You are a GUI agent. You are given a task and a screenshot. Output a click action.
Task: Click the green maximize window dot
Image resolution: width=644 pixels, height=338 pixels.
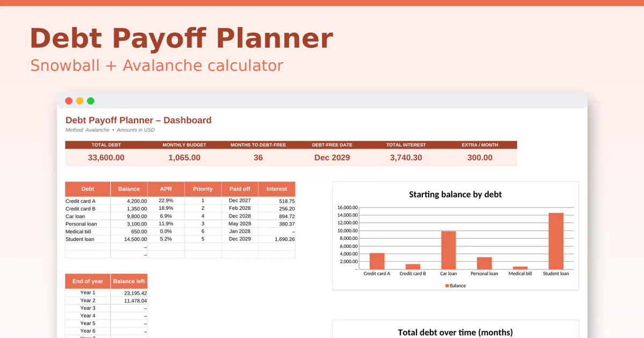click(x=91, y=101)
